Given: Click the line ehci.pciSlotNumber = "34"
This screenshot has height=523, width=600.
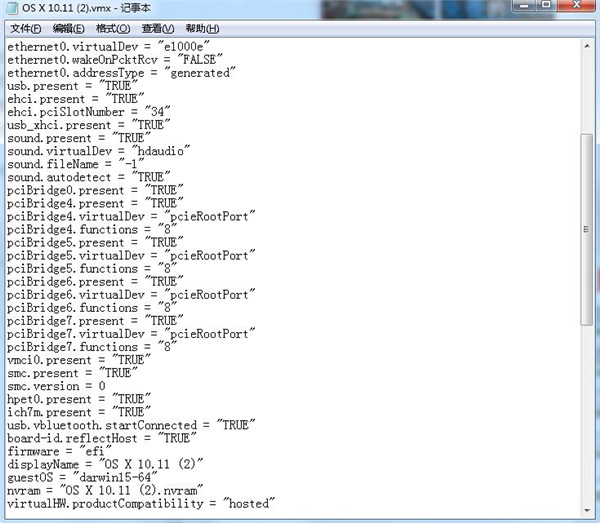Looking at the screenshot, I should pos(89,112).
